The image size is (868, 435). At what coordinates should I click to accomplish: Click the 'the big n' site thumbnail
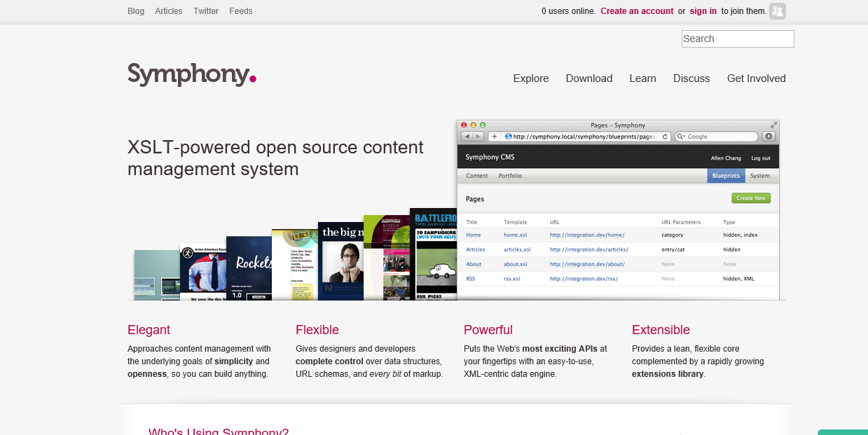pyautogui.click(x=341, y=261)
